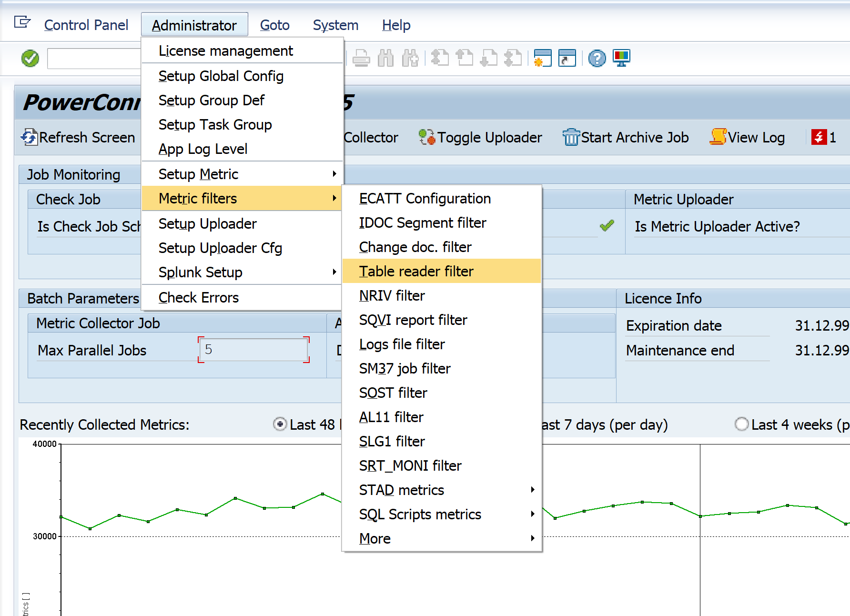Open the menu icon left of Control Panel
Image resolution: width=850 pixels, height=616 pixels.
pos(22,22)
